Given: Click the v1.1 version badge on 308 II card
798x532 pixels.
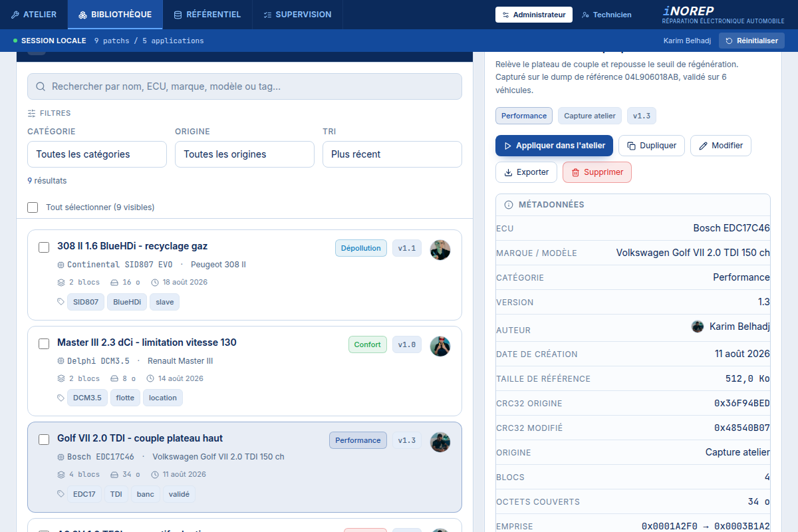Looking at the screenshot, I should 407,248.
